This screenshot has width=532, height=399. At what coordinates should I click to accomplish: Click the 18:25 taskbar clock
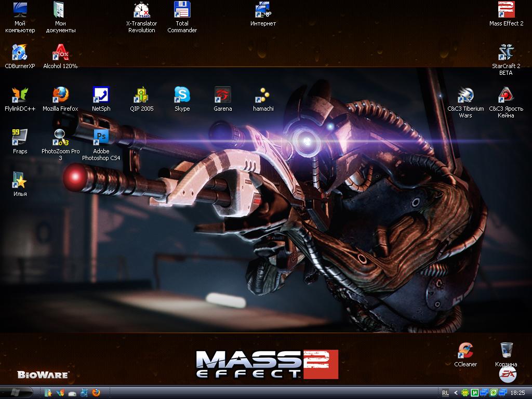[x=517, y=393]
